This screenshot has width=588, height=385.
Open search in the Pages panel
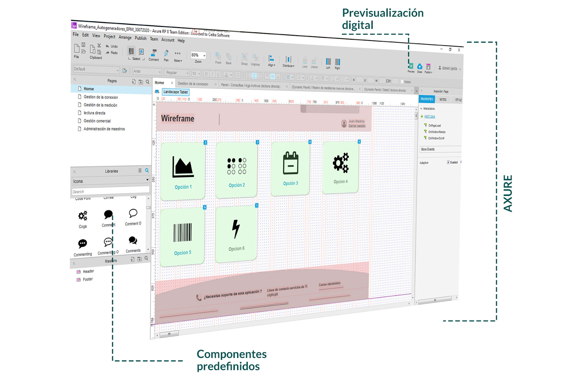pos(147,82)
